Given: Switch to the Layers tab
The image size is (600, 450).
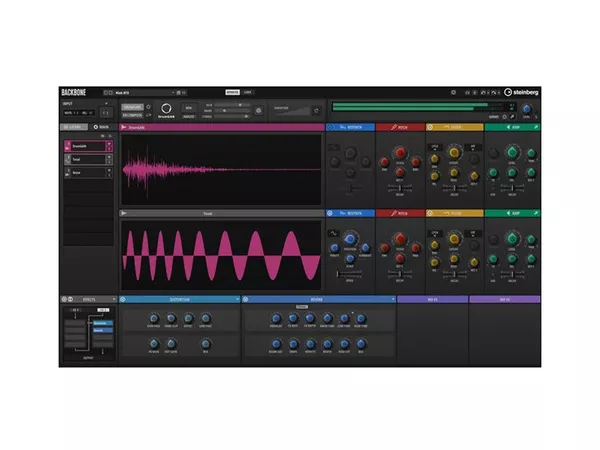Looking at the screenshot, I should pos(74,127).
